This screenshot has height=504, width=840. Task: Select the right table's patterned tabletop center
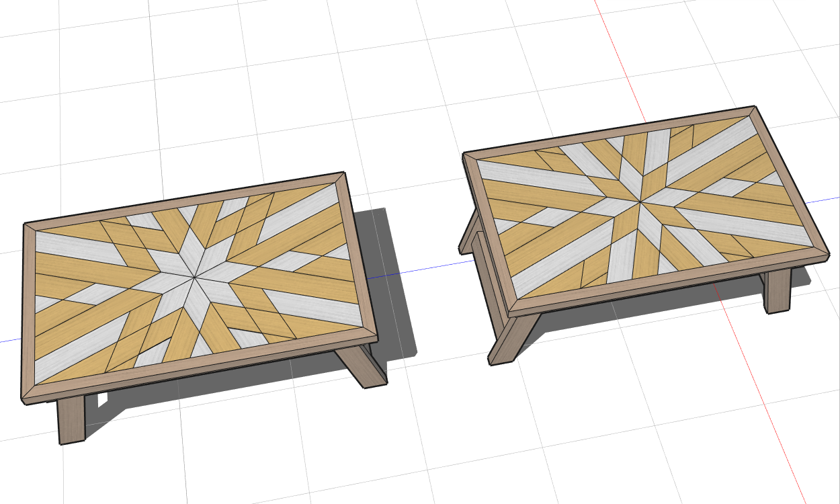click(640, 202)
